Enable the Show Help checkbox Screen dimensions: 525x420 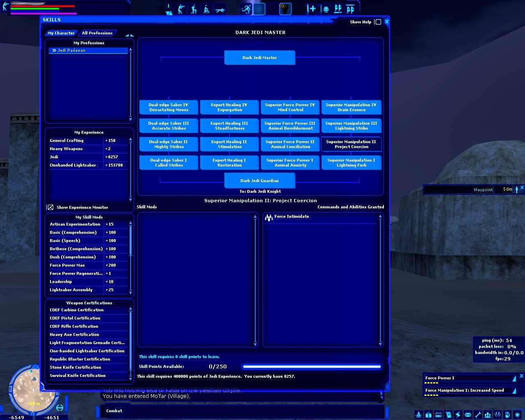coord(378,22)
